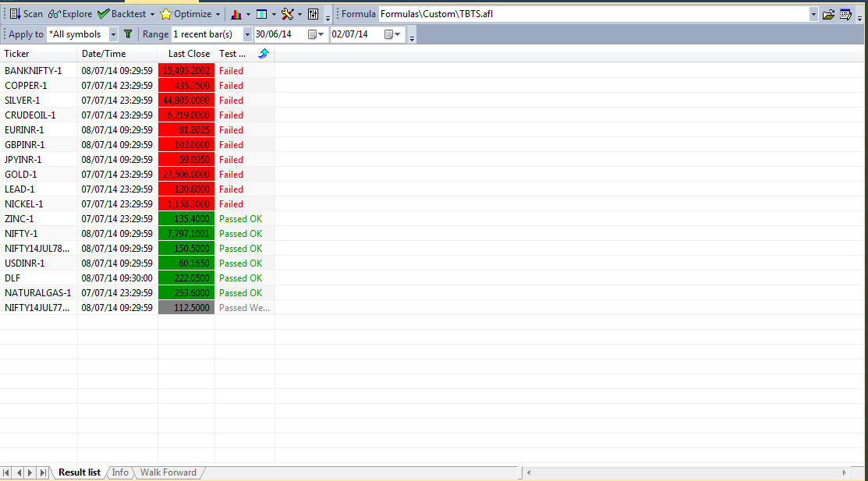The width and height of the screenshot is (868, 481).
Task: Click the green 7,797.1001 close cell
Action: point(186,234)
